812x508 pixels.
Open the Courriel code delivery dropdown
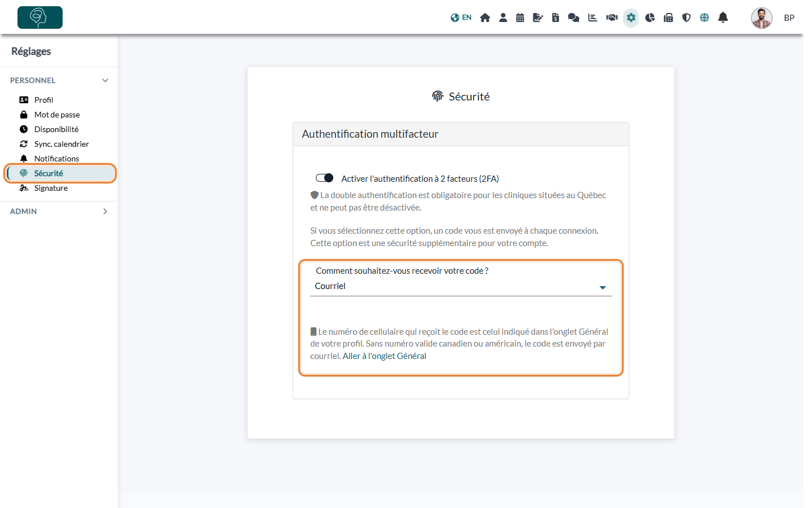461,287
